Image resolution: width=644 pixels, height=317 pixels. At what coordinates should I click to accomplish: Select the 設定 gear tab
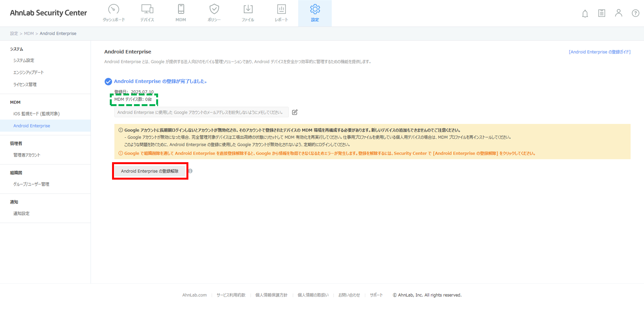(315, 13)
